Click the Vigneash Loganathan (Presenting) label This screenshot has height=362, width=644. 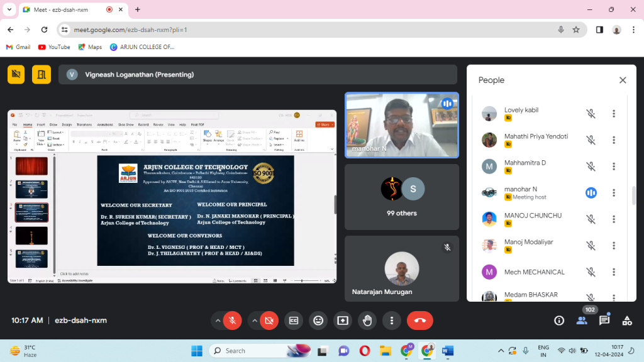coord(139,74)
